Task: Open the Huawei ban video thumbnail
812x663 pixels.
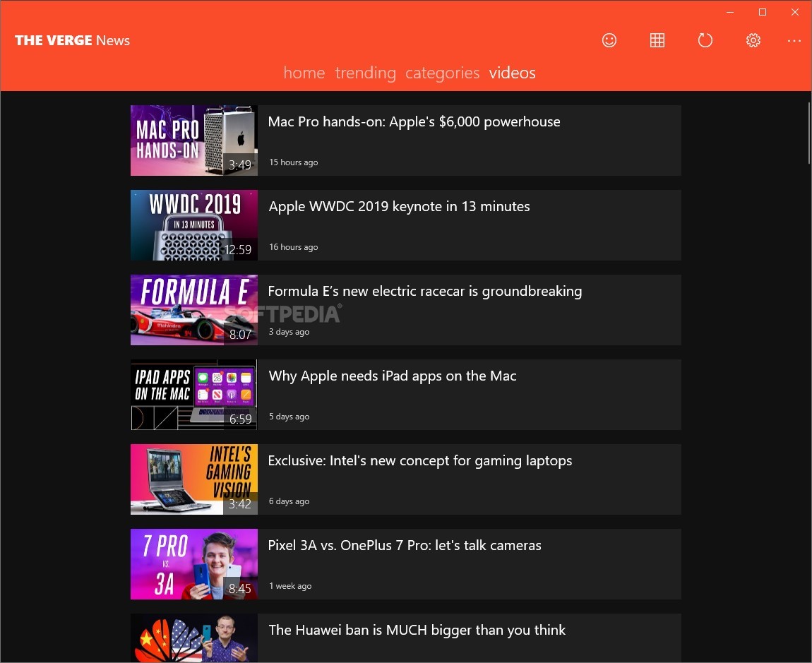Action: (x=193, y=638)
